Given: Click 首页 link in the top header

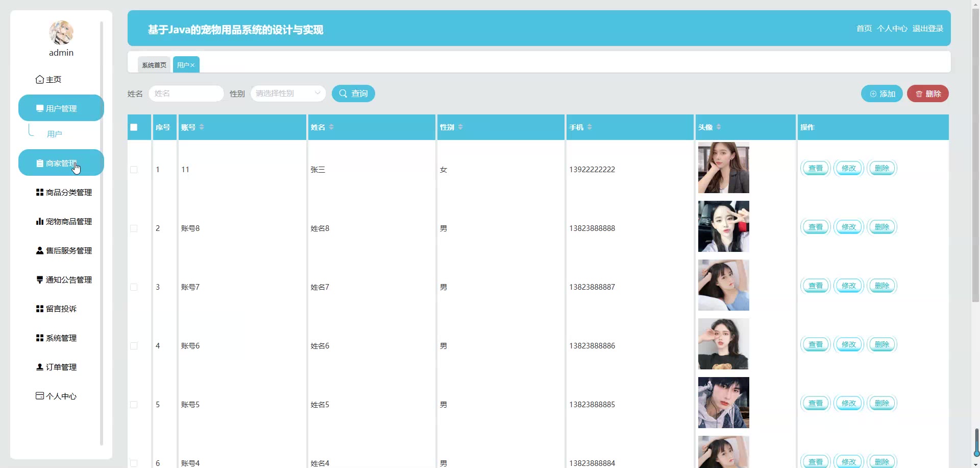Looking at the screenshot, I should pos(864,29).
